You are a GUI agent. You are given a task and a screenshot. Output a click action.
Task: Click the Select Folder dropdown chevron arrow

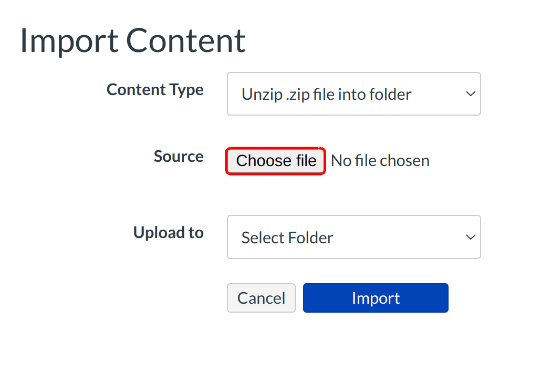coord(470,237)
